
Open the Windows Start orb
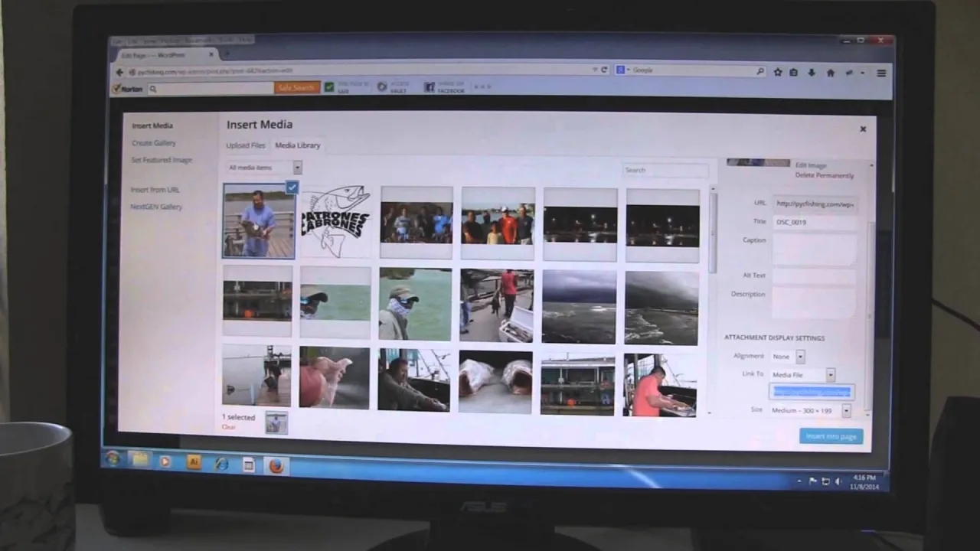pos(113,458)
